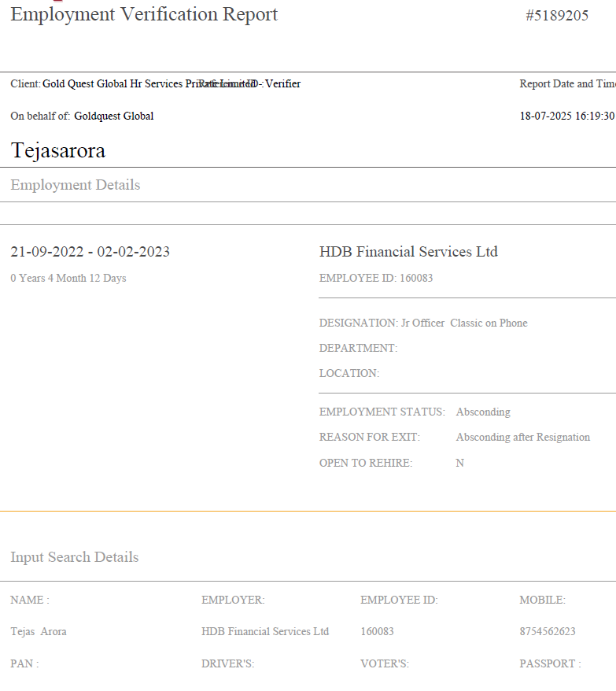Screen dimensions: 616x691
Task: Select the employment status value 'Absconding'
Action: click(x=483, y=412)
